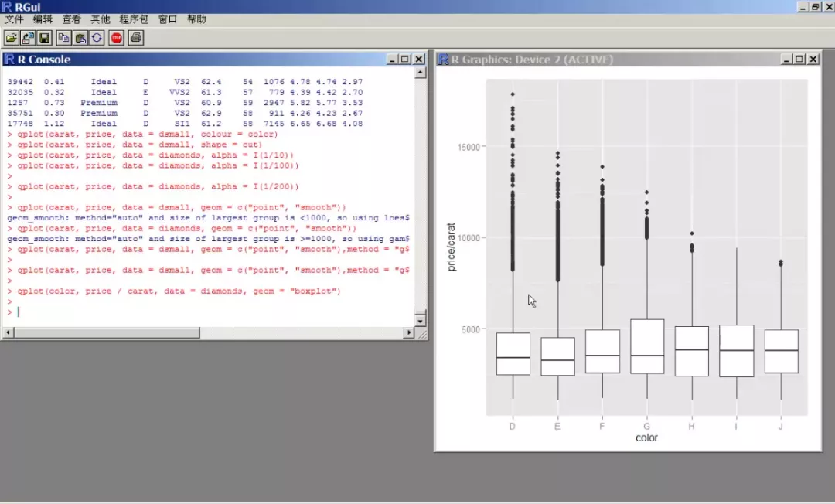Click the save workspace floppy icon

44,37
